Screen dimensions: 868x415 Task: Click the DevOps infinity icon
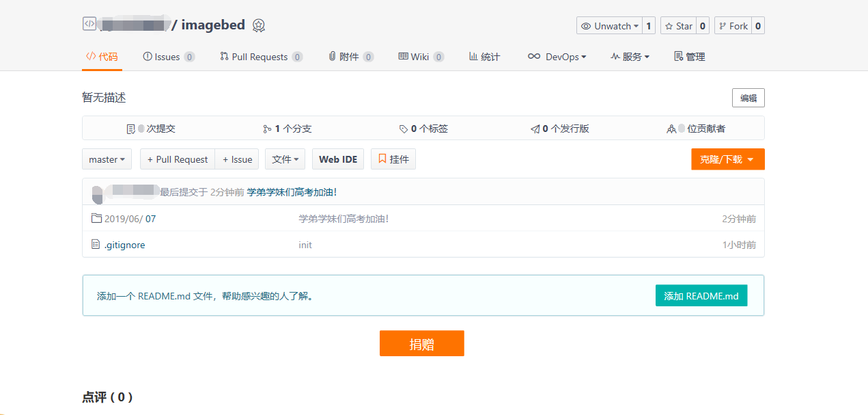(534, 57)
